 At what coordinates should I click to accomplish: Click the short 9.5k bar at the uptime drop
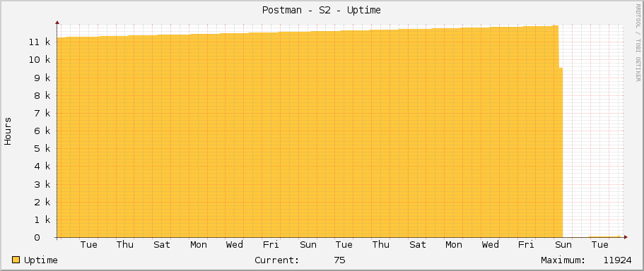tap(561, 152)
